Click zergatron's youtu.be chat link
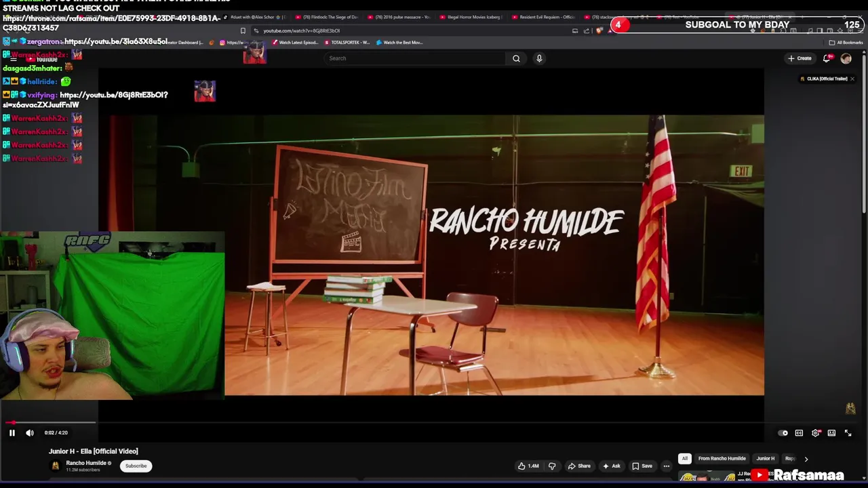The width and height of the screenshot is (868, 488). click(x=116, y=41)
